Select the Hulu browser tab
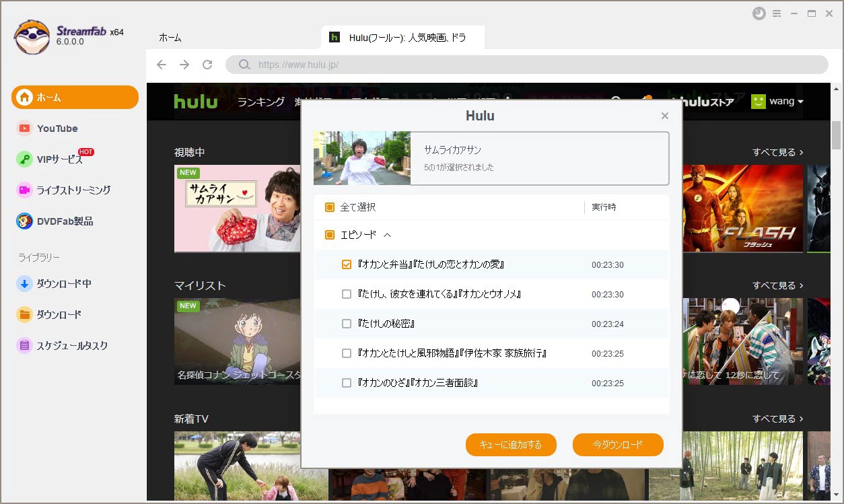 [x=402, y=38]
